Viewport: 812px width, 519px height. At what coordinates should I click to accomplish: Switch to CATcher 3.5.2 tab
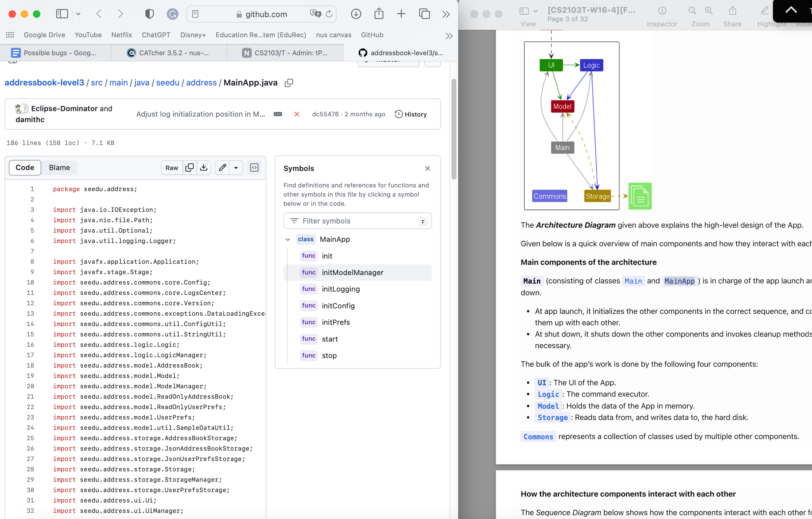[x=169, y=53]
